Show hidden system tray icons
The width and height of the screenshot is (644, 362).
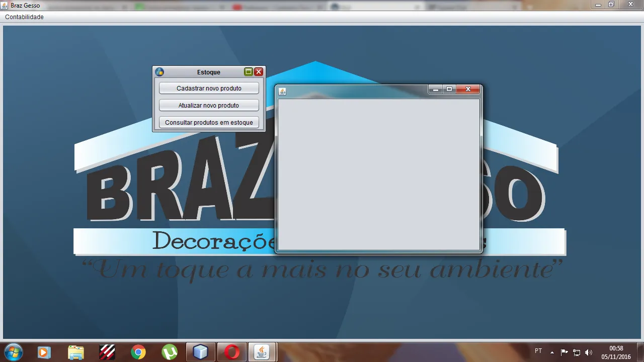(x=552, y=352)
